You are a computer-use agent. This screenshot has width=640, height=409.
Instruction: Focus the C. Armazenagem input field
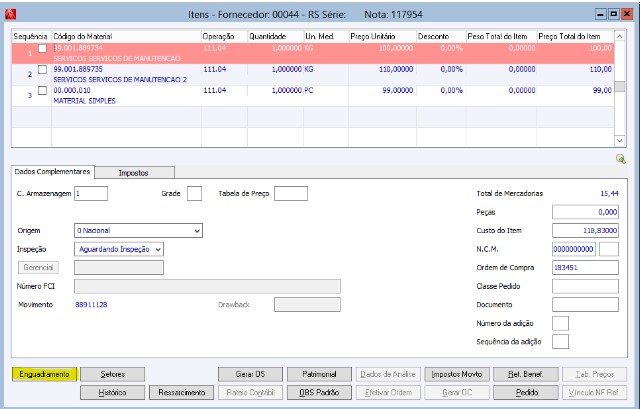(x=91, y=193)
